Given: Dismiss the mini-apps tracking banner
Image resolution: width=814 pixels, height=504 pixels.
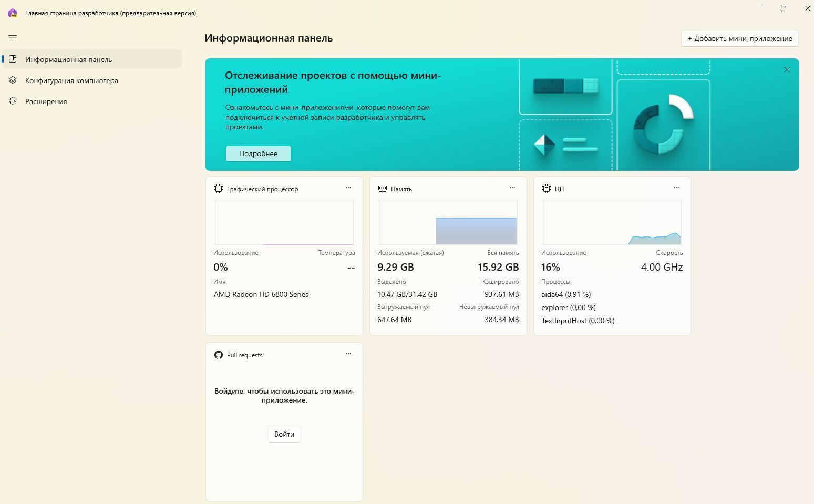Looking at the screenshot, I should pos(787,70).
